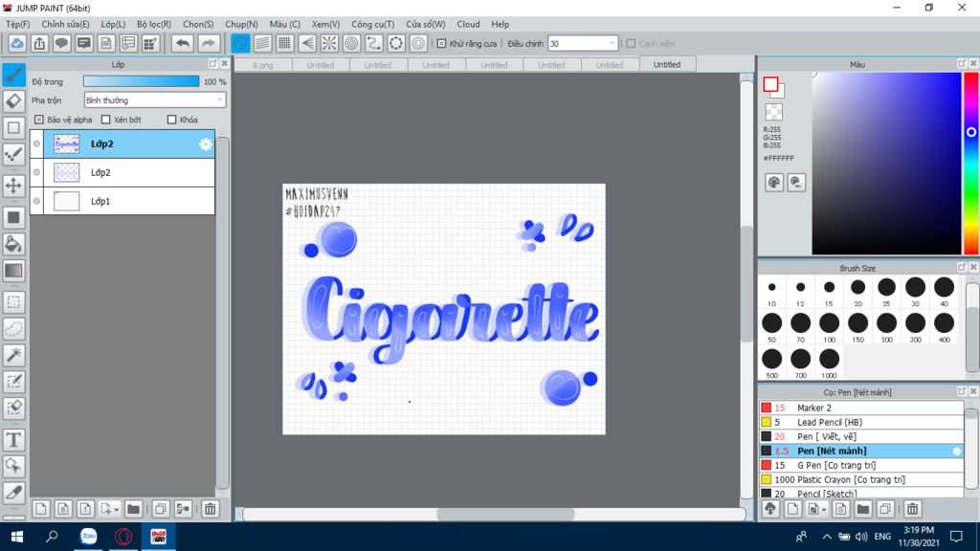Open settings gear on selected Lớp2 layer
Image resolution: width=980 pixels, height=551 pixels.
[205, 144]
